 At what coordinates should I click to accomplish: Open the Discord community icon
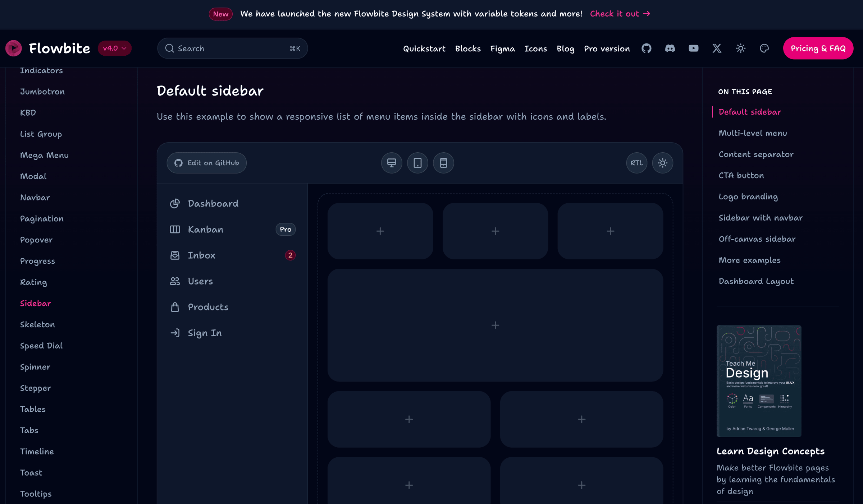[x=670, y=48]
